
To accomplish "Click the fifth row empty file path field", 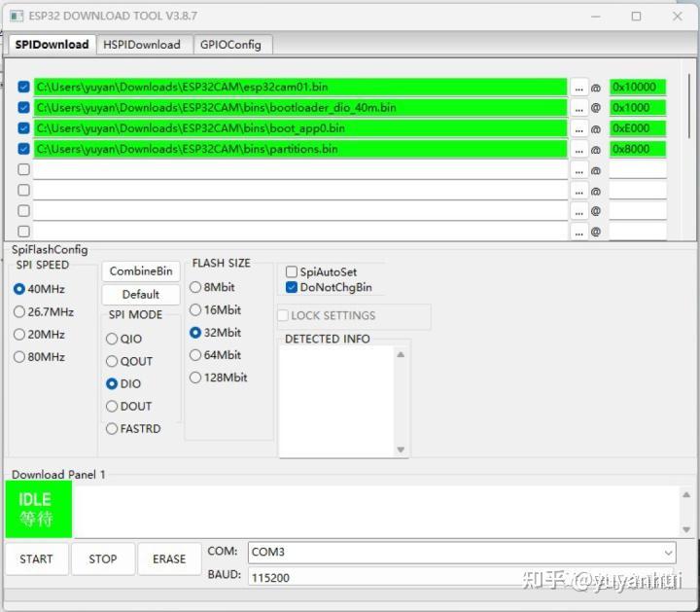I will pyautogui.click(x=300, y=169).
